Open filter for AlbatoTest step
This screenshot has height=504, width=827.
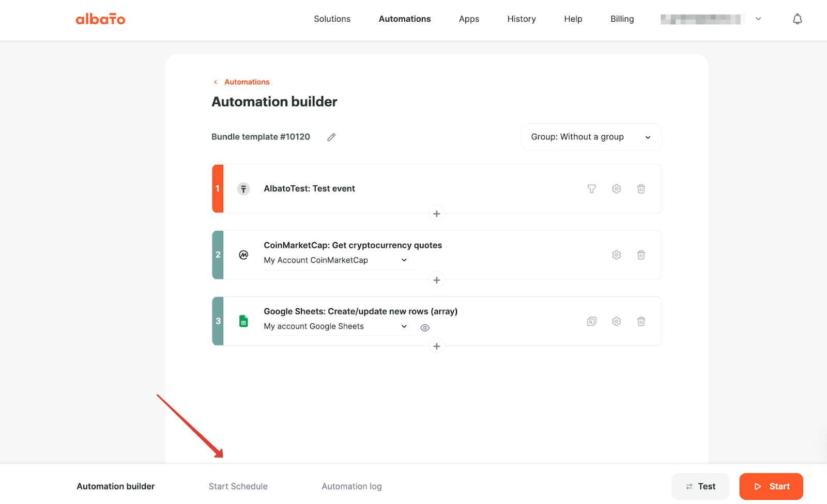(592, 189)
